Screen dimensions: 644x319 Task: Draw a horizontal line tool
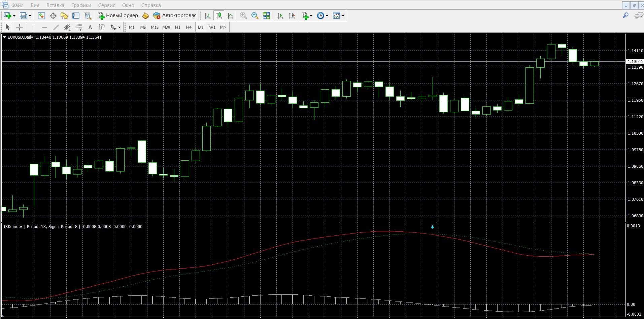click(44, 27)
